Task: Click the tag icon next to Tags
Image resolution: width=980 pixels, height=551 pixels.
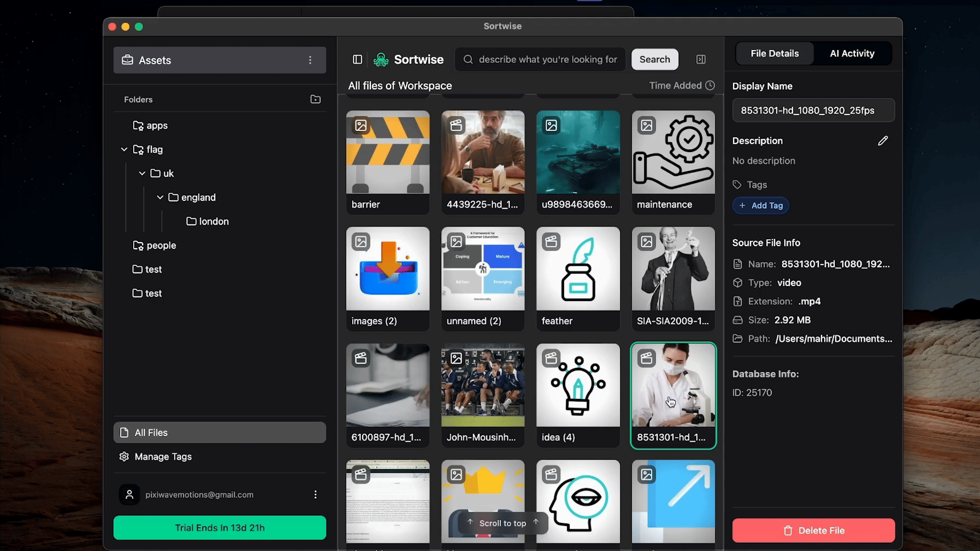Action: coord(737,185)
